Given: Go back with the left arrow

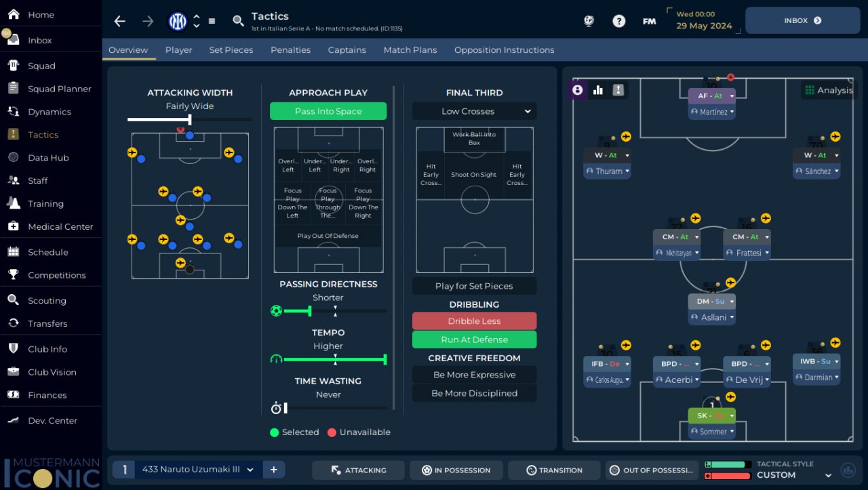Looking at the screenshot, I should tap(120, 21).
